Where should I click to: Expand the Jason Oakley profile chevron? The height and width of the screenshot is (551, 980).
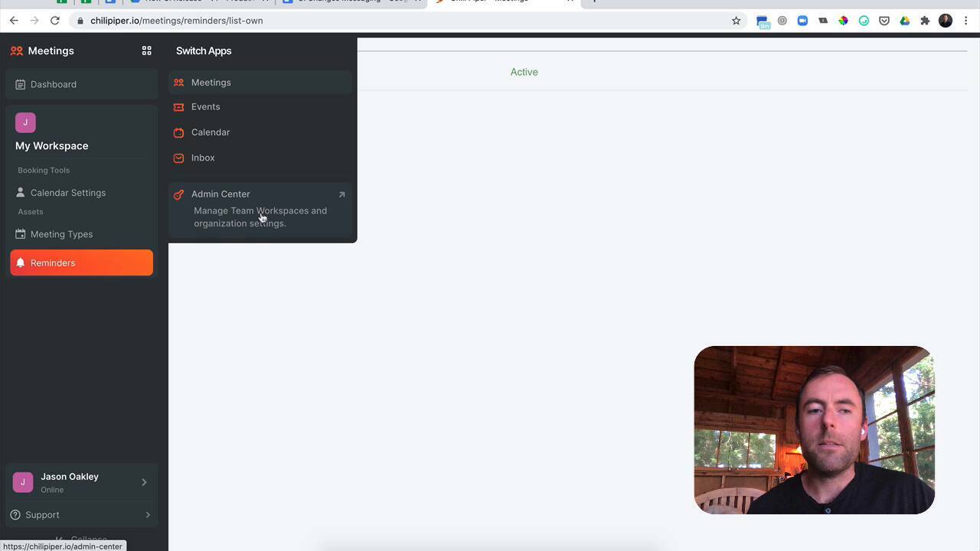point(144,482)
